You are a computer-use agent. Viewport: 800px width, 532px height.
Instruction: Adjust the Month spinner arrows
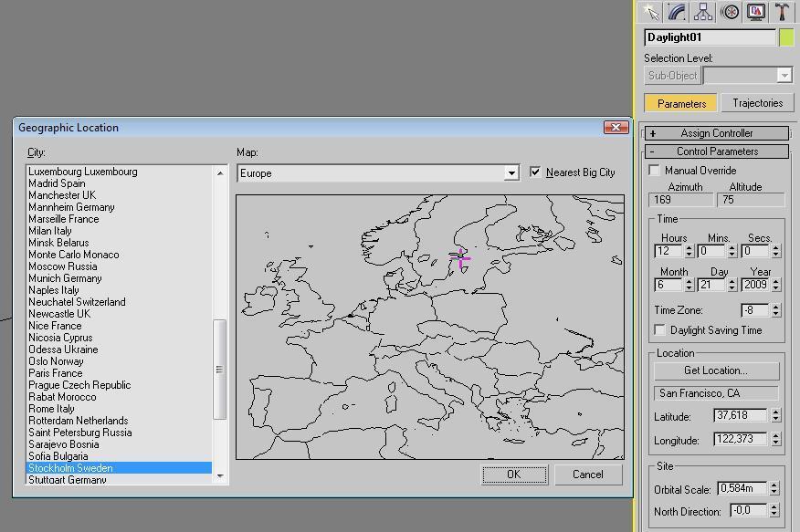click(689, 285)
